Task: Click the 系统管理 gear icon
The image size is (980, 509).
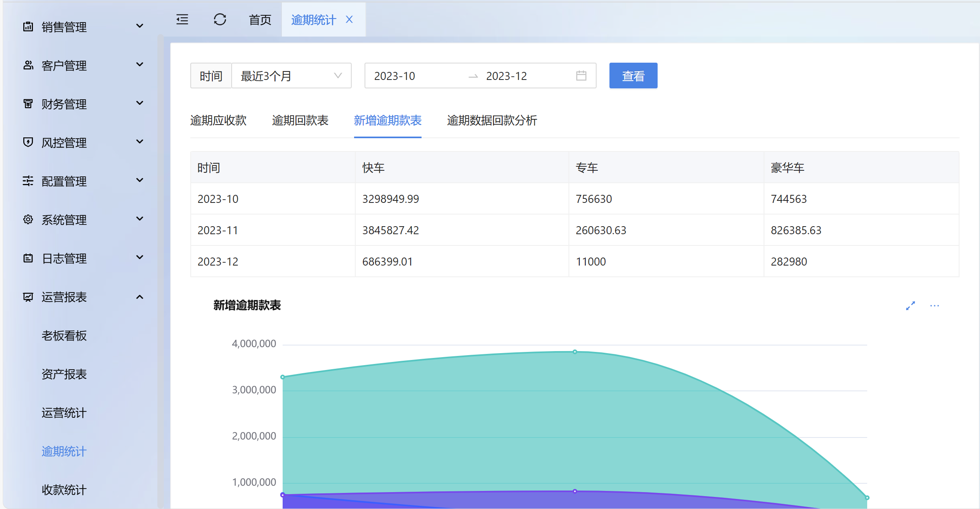Action: (x=28, y=219)
